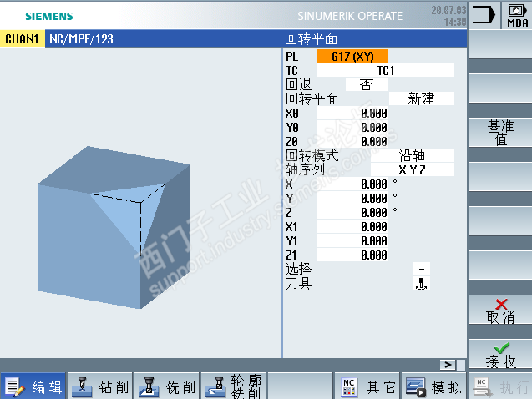
Task: Click the X rotation angle field
Action: 352,184
